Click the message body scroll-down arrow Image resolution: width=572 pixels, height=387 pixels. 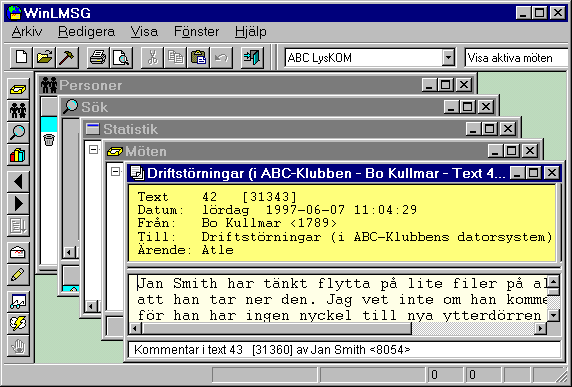554,315
